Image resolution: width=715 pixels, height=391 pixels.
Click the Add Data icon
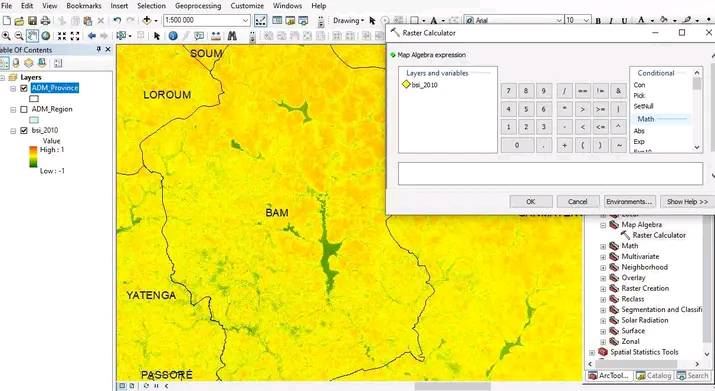pos(146,21)
